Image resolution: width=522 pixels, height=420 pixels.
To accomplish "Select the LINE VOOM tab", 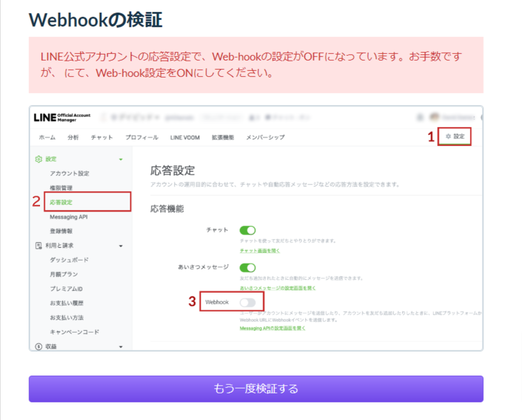I will point(185,138).
